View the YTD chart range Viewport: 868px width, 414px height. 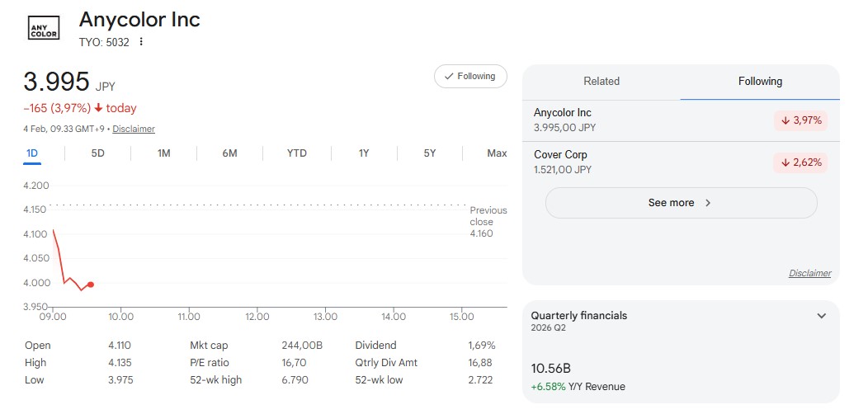296,153
